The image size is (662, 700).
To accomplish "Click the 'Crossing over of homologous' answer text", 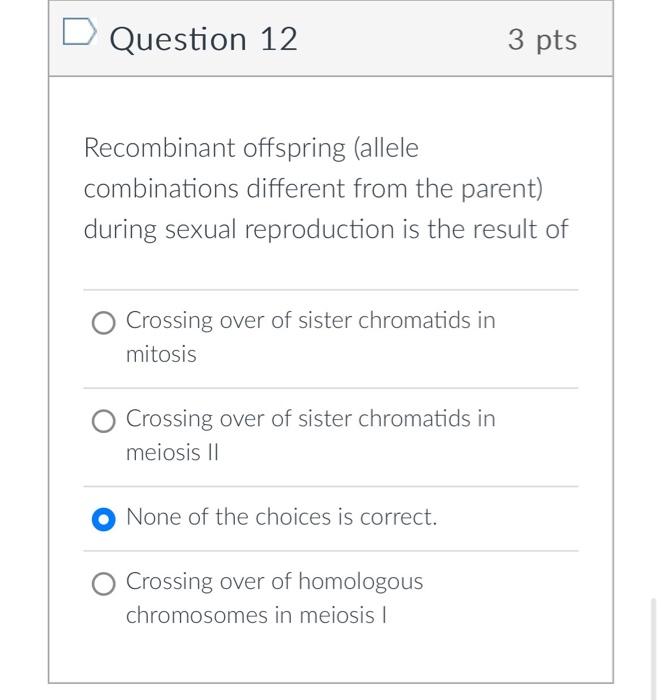I will coord(275,582).
